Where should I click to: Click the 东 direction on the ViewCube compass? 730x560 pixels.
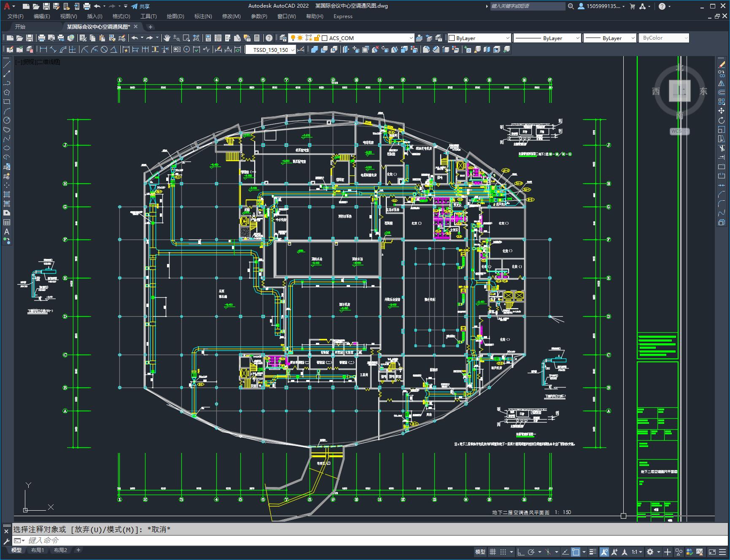(x=703, y=91)
